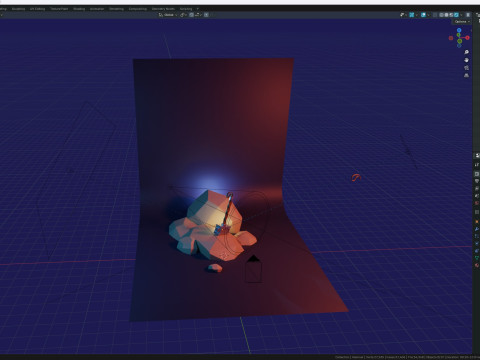The height and width of the screenshot is (360, 480).
Task: Select the orange-outlined light object in viewport
Action: point(356,178)
